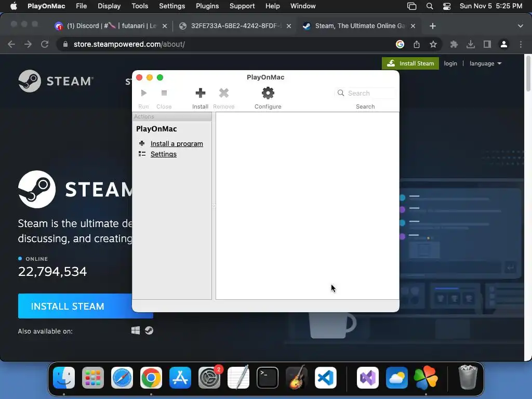The width and height of the screenshot is (532, 399).
Task: Open Finder from the Dock
Action: [x=64, y=378]
